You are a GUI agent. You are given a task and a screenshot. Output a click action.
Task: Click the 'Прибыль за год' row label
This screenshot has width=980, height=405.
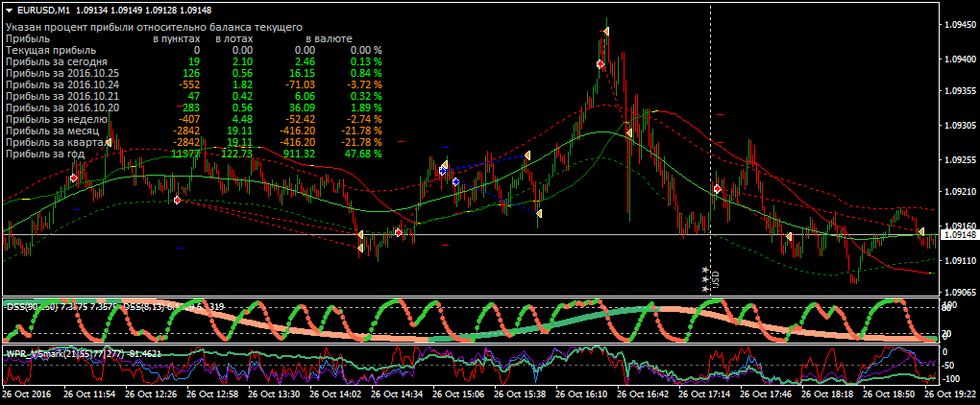coord(44,154)
